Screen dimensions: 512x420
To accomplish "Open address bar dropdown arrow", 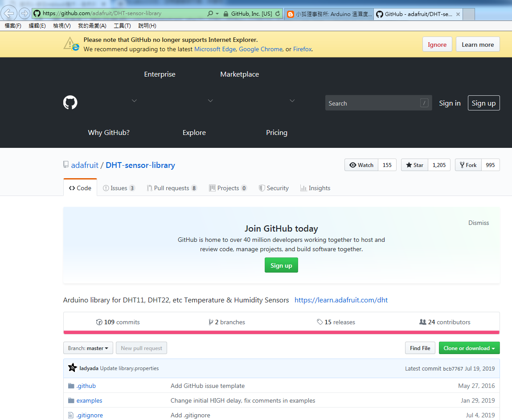I will (217, 14).
